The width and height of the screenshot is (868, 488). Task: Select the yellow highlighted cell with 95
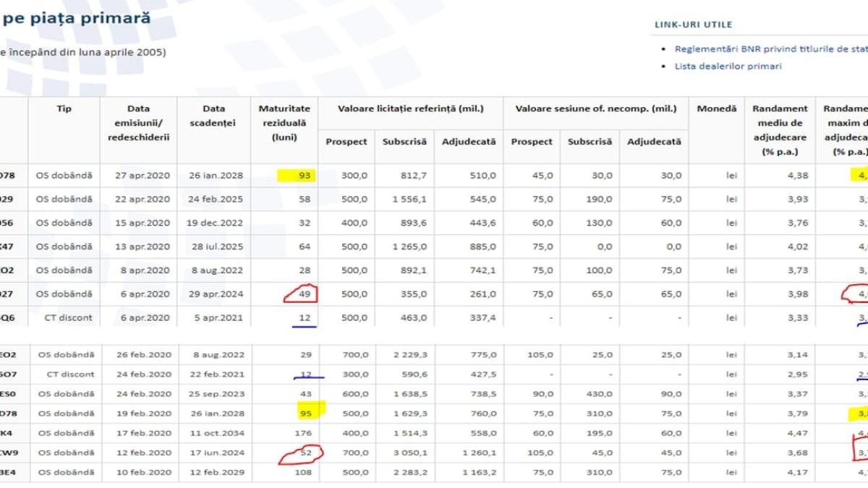(305, 413)
